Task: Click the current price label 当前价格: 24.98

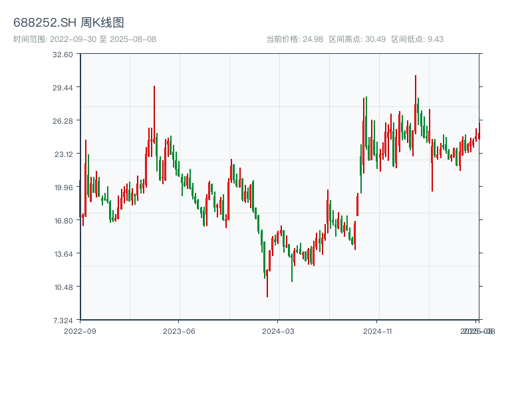Action: tap(295, 39)
